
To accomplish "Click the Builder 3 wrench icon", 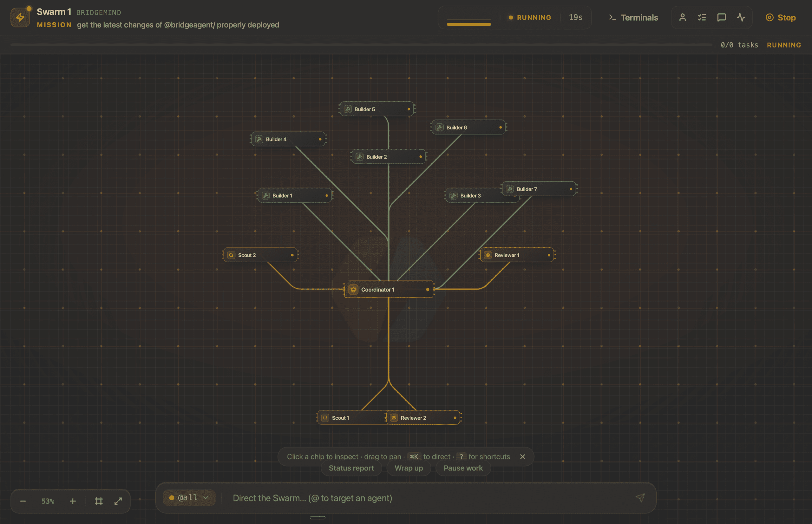I will [x=454, y=195].
